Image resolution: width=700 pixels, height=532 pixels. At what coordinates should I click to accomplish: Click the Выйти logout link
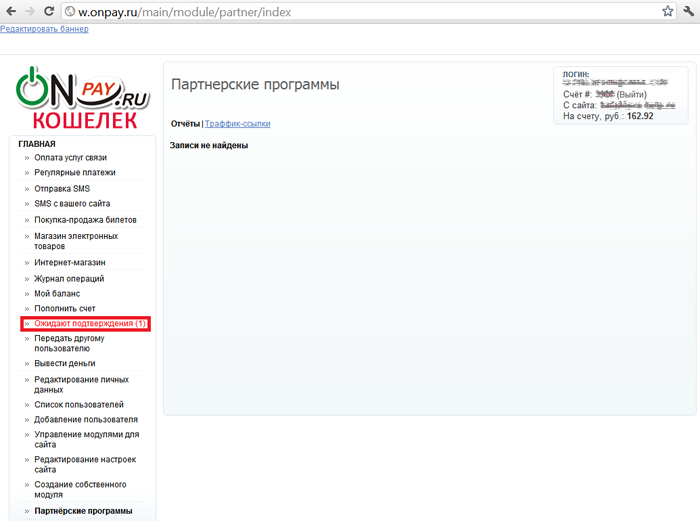631,94
